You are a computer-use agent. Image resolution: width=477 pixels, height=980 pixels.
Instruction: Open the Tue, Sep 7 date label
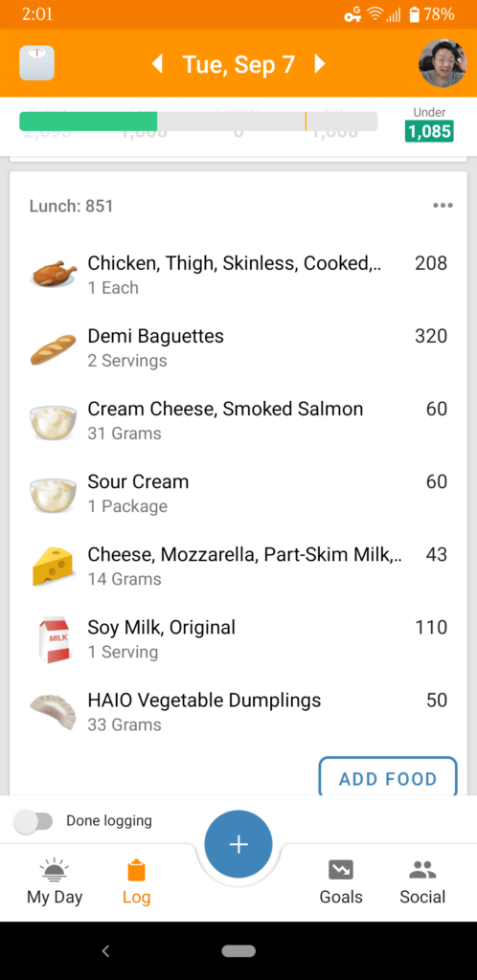click(x=238, y=64)
